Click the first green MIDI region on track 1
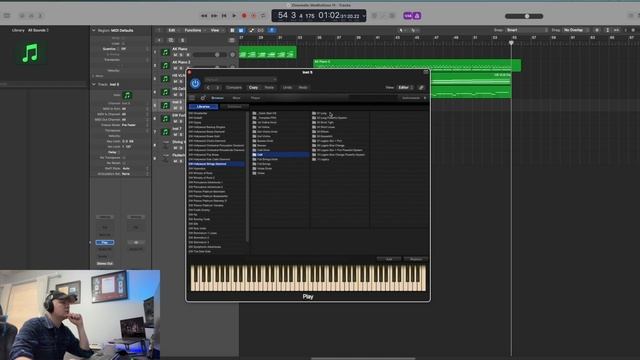 pyautogui.click(x=267, y=53)
